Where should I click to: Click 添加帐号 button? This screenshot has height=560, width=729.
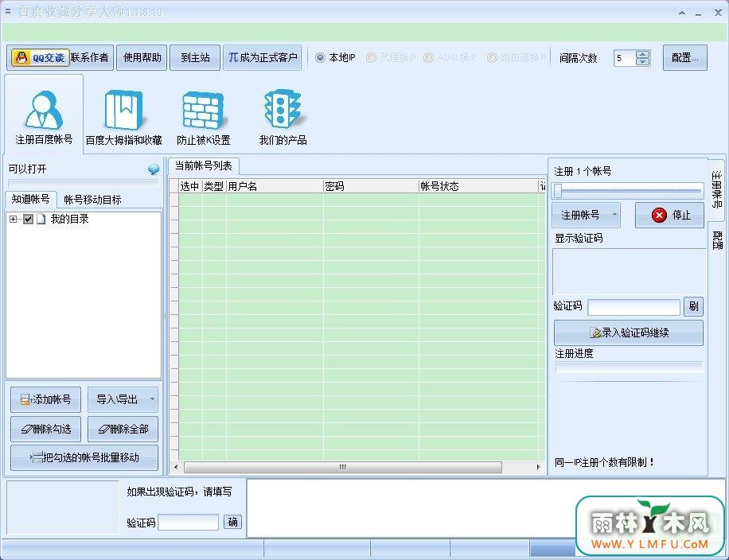point(45,399)
